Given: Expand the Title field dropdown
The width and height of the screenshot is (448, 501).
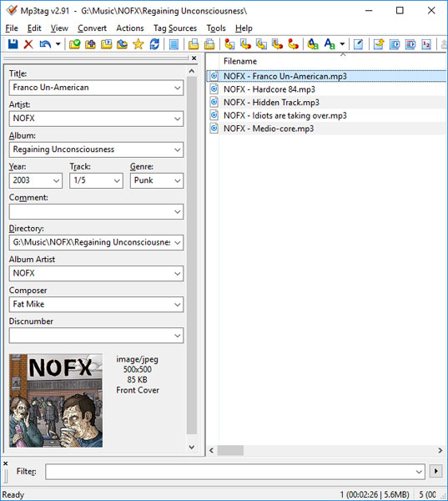Looking at the screenshot, I should (x=177, y=88).
